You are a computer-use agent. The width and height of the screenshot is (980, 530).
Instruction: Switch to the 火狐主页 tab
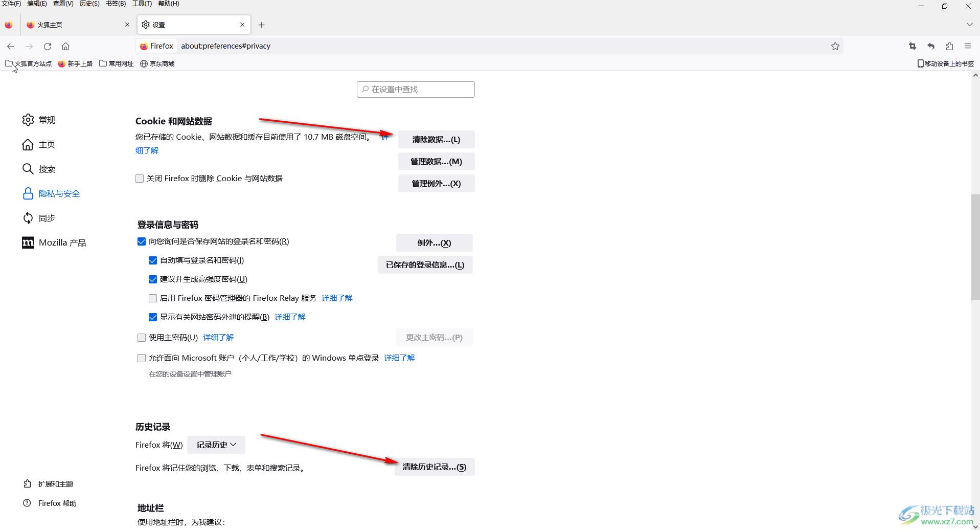tap(78, 25)
